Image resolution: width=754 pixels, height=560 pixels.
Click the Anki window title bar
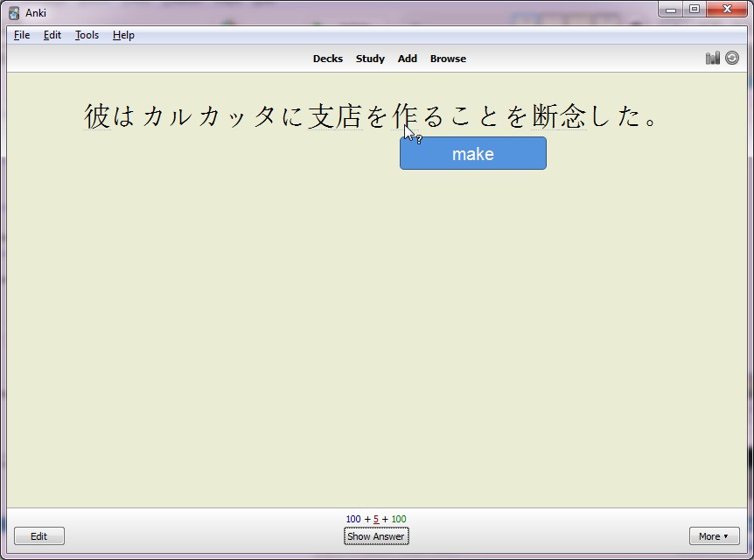point(350,10)
